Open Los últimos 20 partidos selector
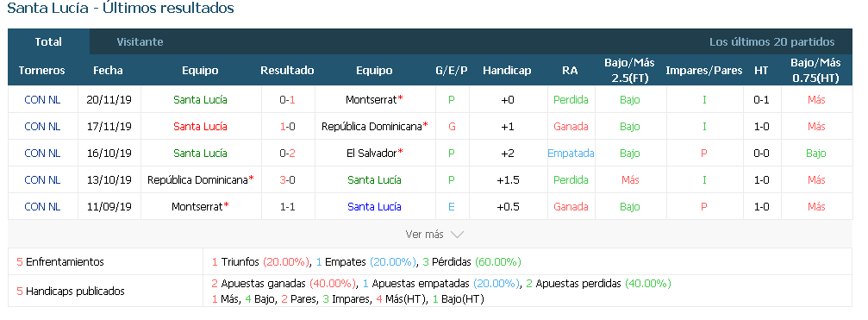Screen dimensions: 868x320 (x=771, y=42)
